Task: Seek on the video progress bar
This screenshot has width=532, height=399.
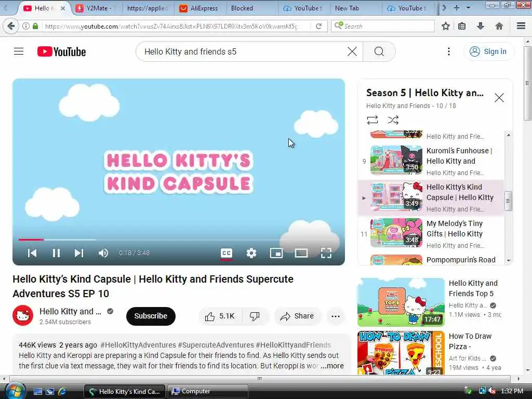Action: click(x=179, y=240)
